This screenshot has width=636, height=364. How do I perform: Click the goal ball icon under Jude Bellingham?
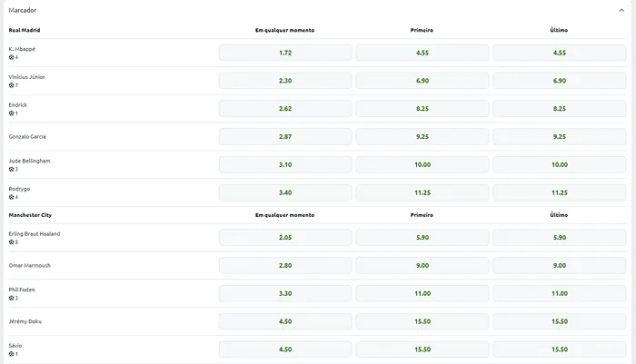tap(11, 169)
